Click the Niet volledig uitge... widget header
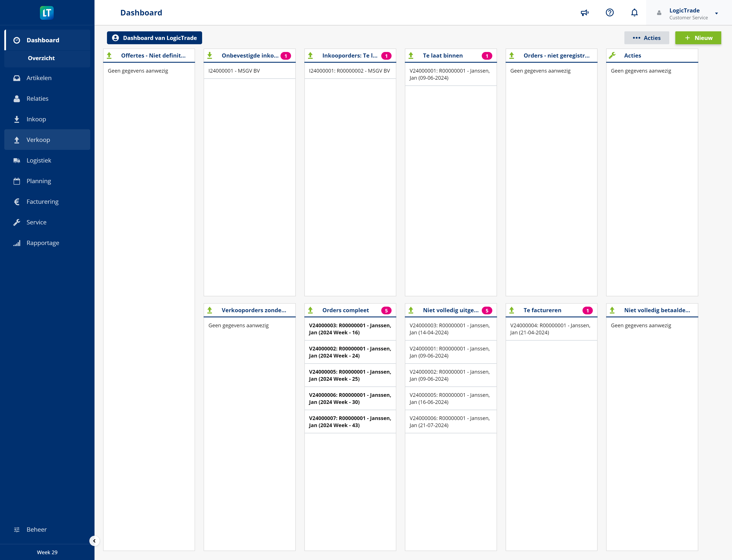732x560 pixels. 451,310
